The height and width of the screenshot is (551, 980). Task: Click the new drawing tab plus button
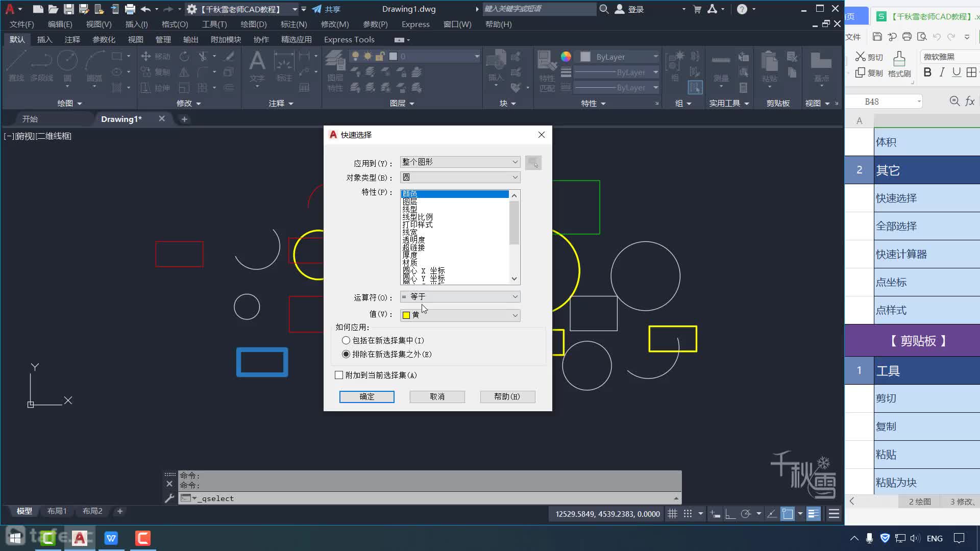184,119
